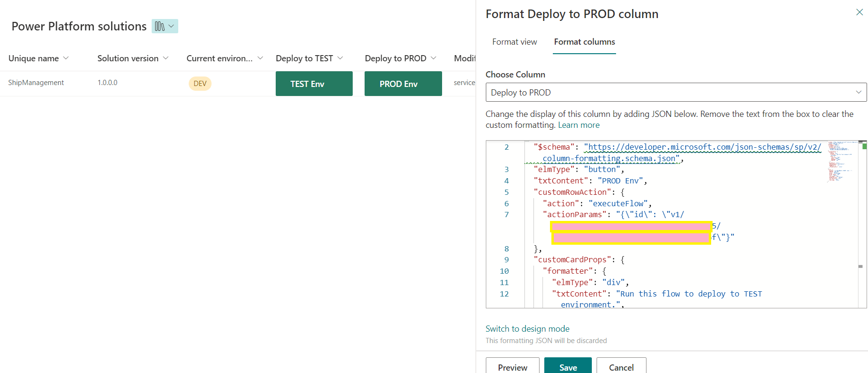
Task: Close the Format column panel
Action: (859, 12)
